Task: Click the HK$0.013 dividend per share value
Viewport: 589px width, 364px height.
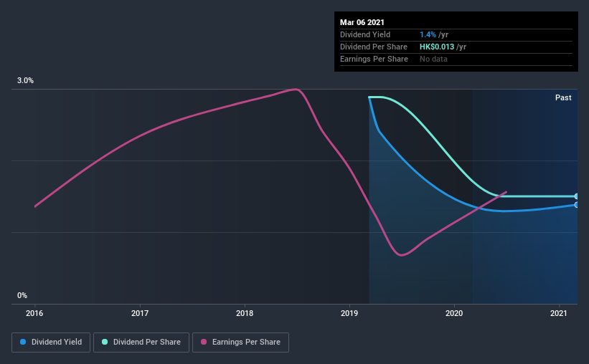Action: (x=437, y=47)
